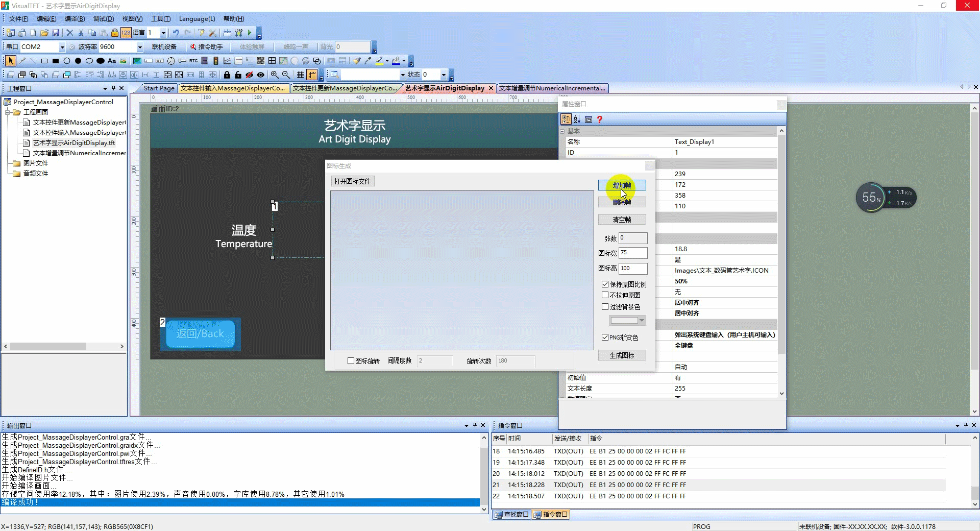Open the COM2 serial port dropdown
The height and width of the screenshot is (531, 980).
coord(62,47)
